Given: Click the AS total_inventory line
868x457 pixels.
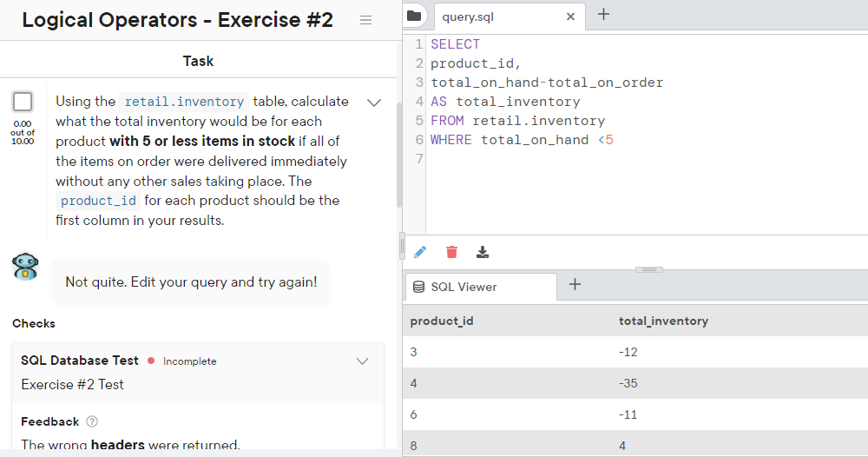Looking at the screenshot, I should click(x=505, y=102).
